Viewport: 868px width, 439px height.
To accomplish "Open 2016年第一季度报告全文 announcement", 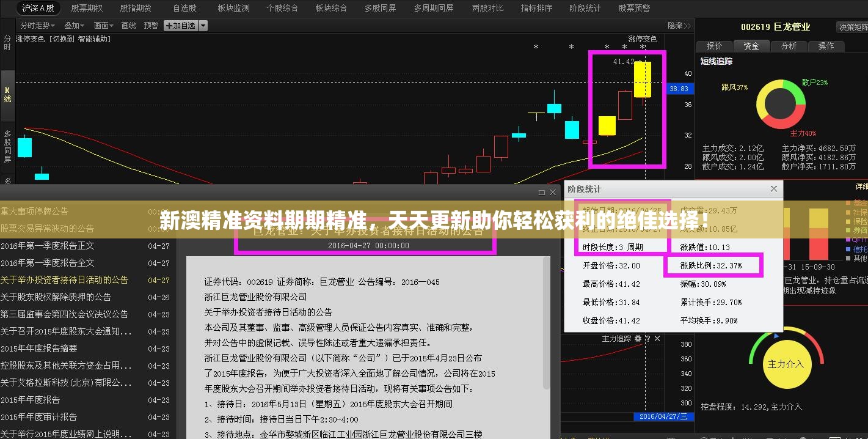I will [48, 263].
